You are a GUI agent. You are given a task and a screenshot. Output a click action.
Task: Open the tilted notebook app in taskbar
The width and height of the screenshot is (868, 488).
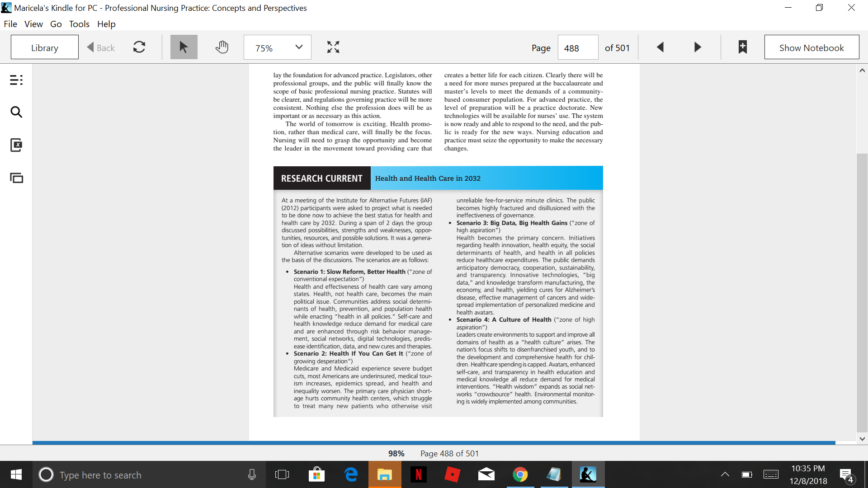click(554, 474)
